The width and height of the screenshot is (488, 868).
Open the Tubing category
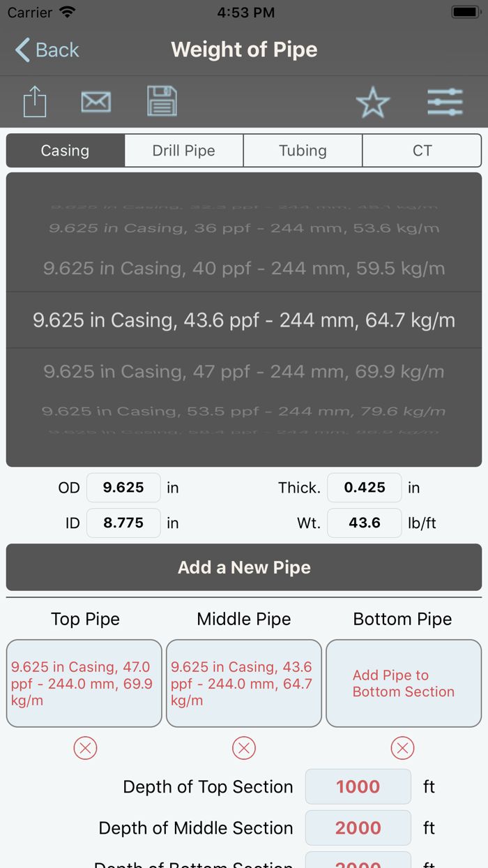click(303, 150)
